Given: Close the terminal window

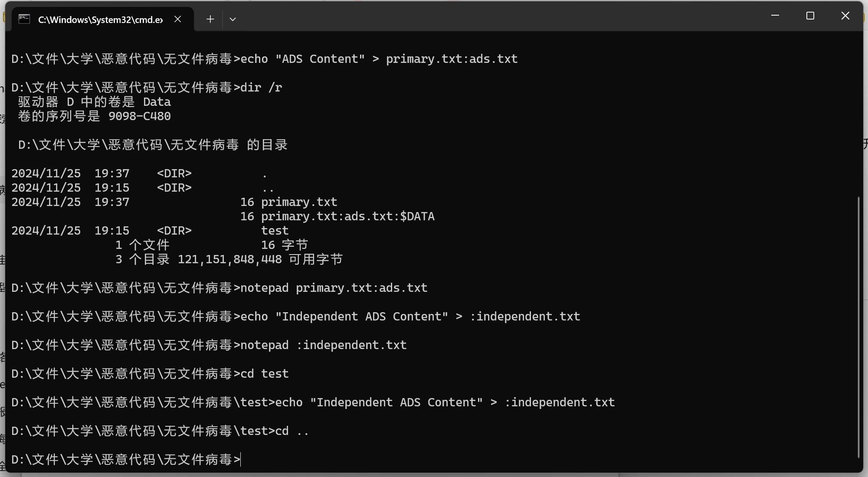Looking at the screenshot, I should [845, 16].
